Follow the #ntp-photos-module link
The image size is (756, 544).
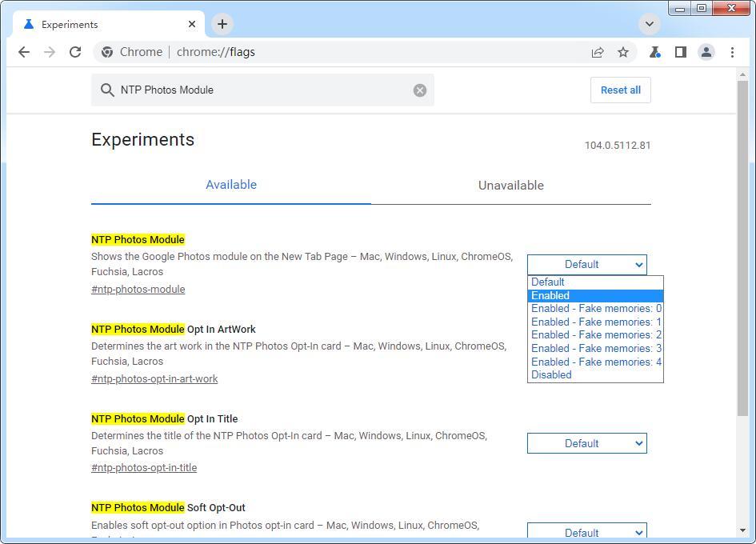click(138, 290)
